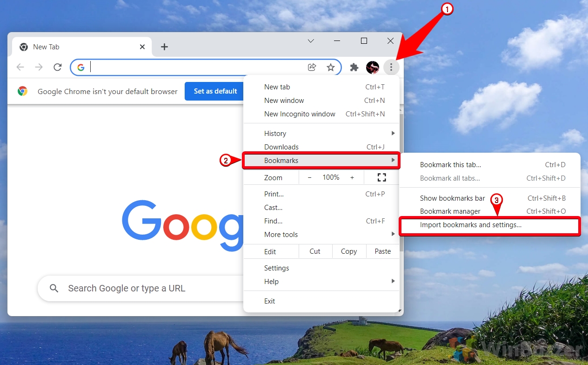
Task: Bookmark the page with the star icon
Action: 331,67
